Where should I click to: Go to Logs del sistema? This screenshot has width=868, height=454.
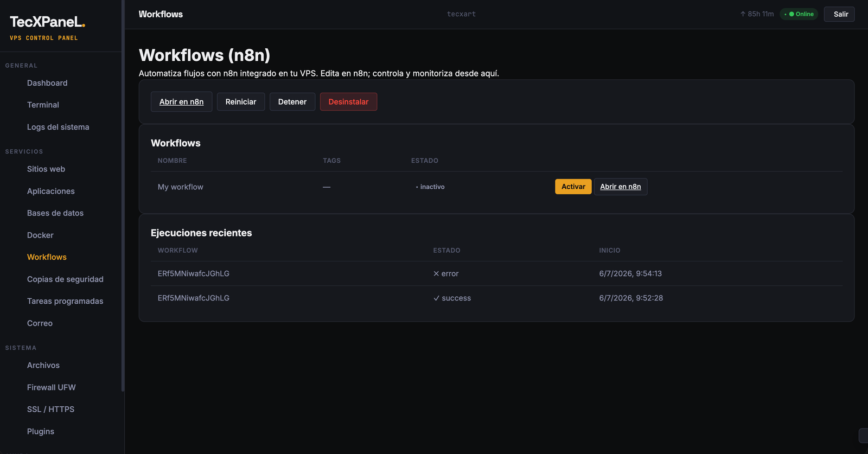pos(58,127)
